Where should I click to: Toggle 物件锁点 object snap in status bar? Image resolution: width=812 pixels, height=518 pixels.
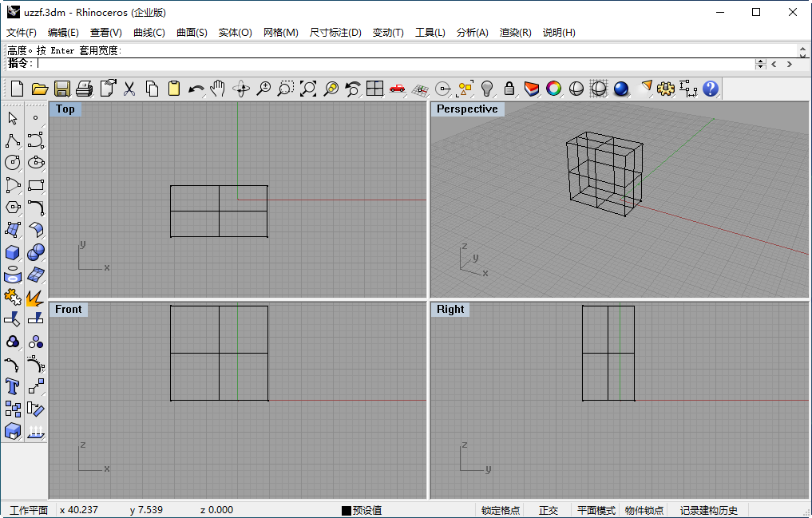(x=644, y=510)
